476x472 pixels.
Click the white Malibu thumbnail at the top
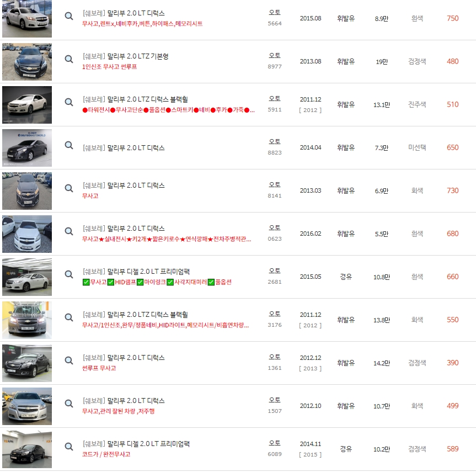pos(26,18)
